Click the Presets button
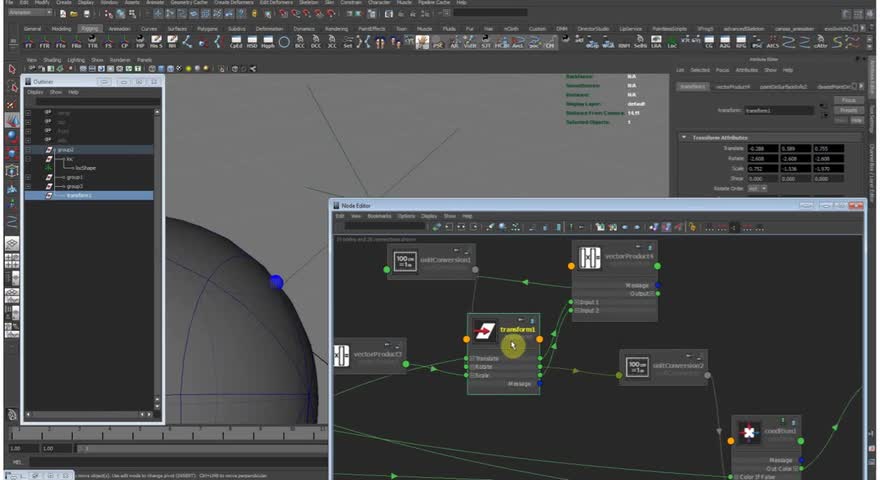The height and width of the screenshot is (480, 880). coord(847,110)
